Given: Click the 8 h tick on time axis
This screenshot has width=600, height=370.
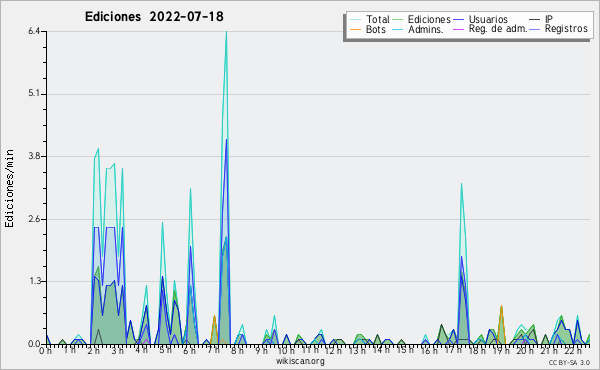Looking at the screenshot, I should 237,351.
